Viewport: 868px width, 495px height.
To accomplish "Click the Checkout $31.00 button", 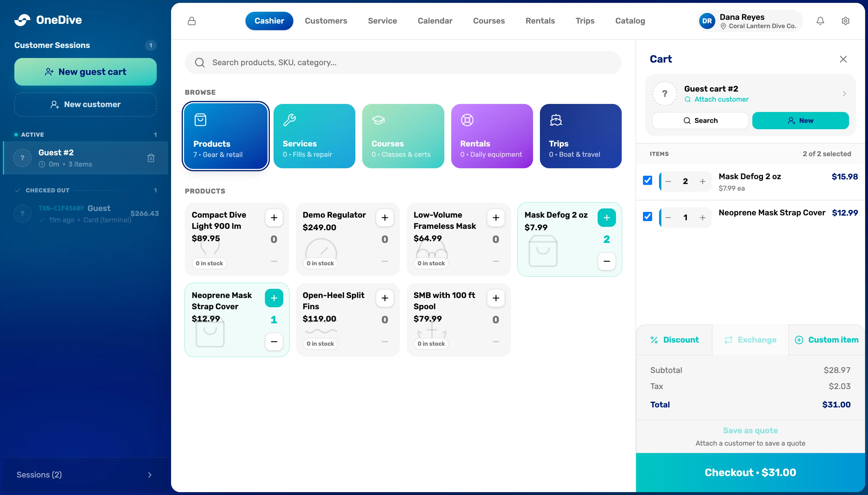I will click(750, 472).
